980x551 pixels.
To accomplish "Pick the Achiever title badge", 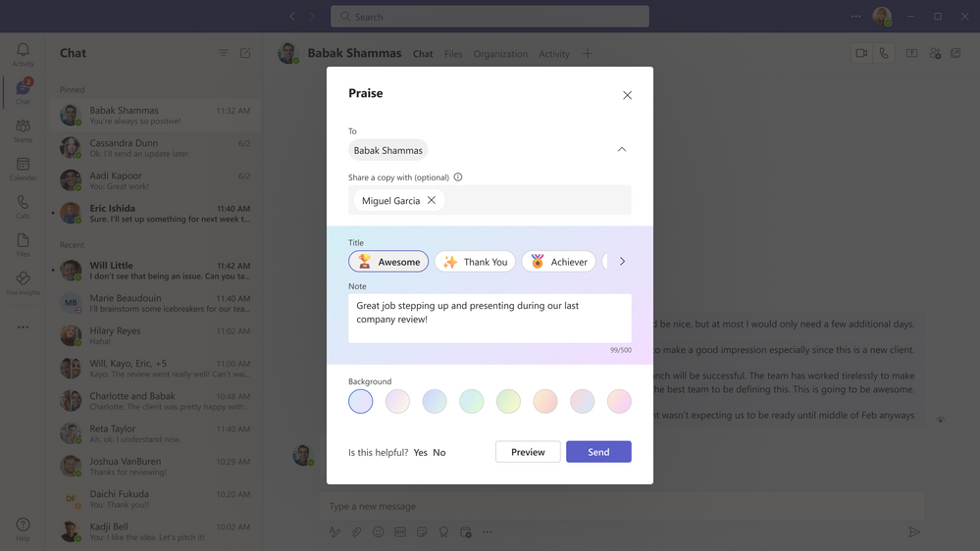I will pyautogui.click(x=558, y=262).
